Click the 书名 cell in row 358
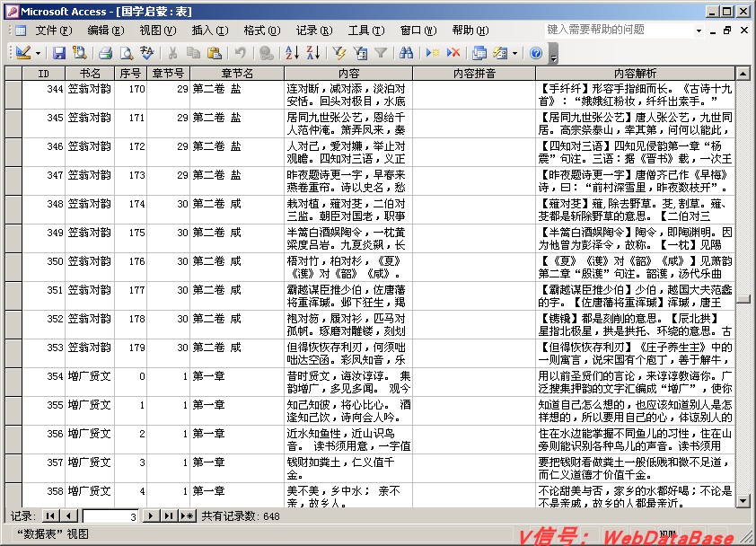The image size is (756, 546). 90,496
